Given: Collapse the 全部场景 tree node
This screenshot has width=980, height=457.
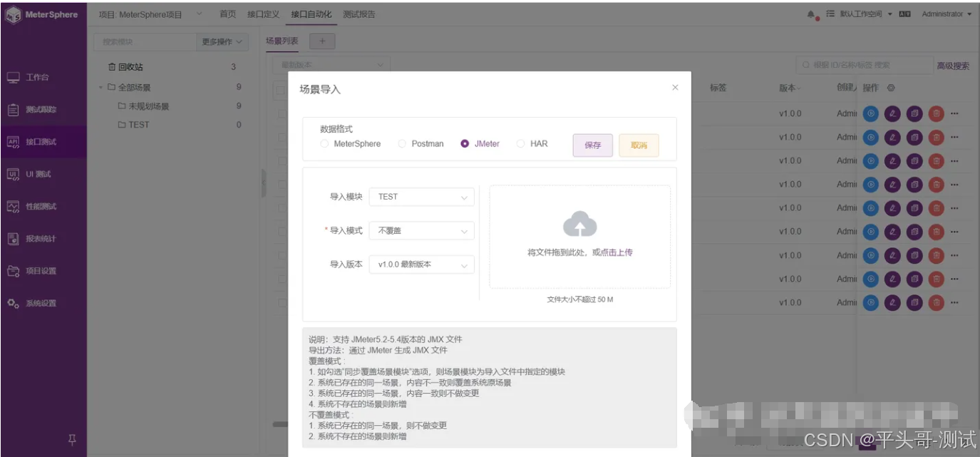Looking at the screenshot, I should point(101,88).
